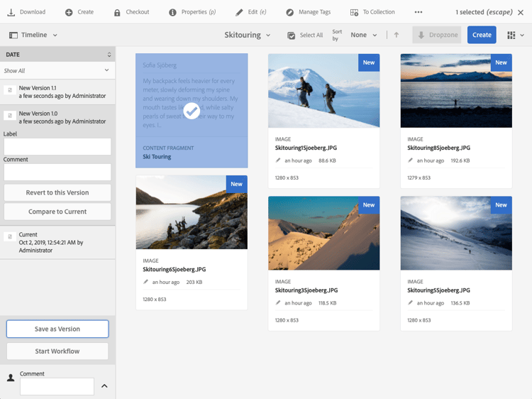Click the Current version entry icon
The height and width of the screenshot is (399, 532).
coord(10,236)
